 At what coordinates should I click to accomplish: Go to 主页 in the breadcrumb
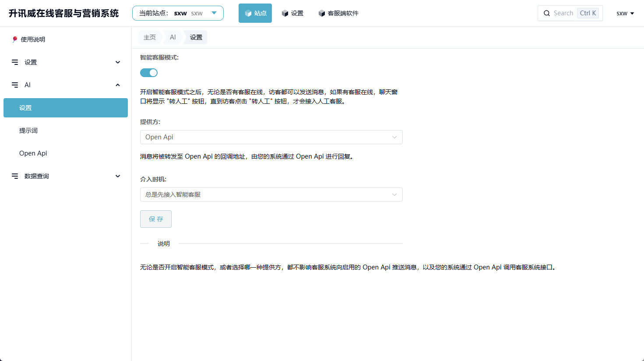click(150, 37)
